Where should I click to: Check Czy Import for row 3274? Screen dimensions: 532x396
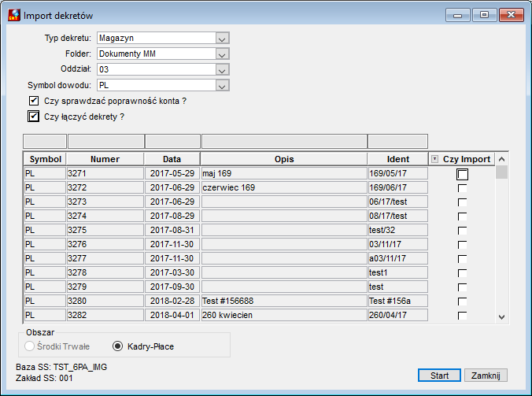coord(462,217)
